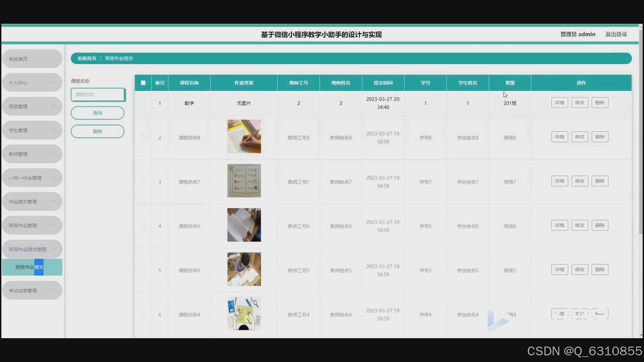Select the 班级作业提交 submenu item

pos(32,267)
